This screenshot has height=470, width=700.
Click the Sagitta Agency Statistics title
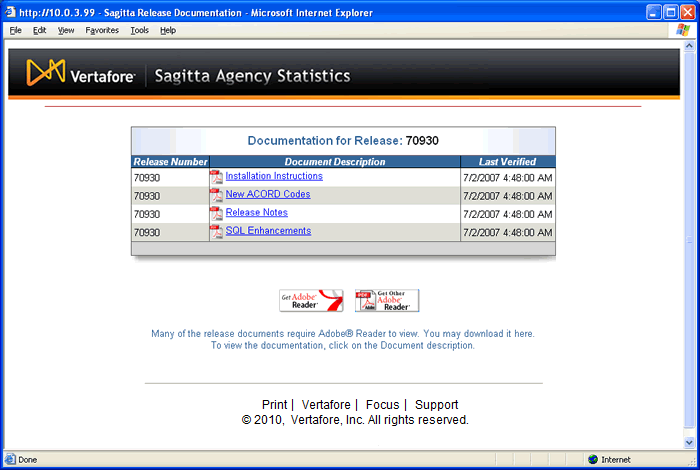tap(252, 76)
